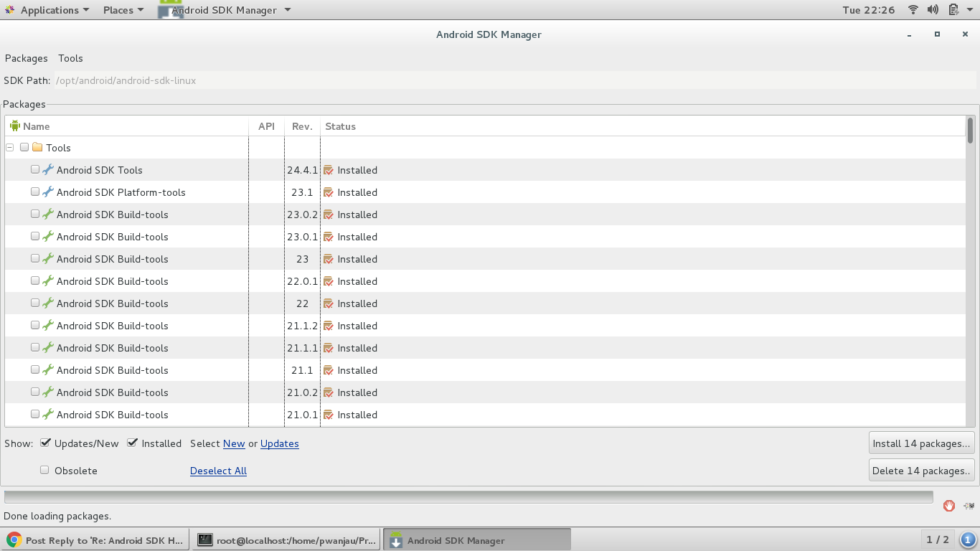Screen dimensions: 980x551
Task: Click installed status icon of Build-tools rev 21.1.1
Action: [x=329, y=348]
